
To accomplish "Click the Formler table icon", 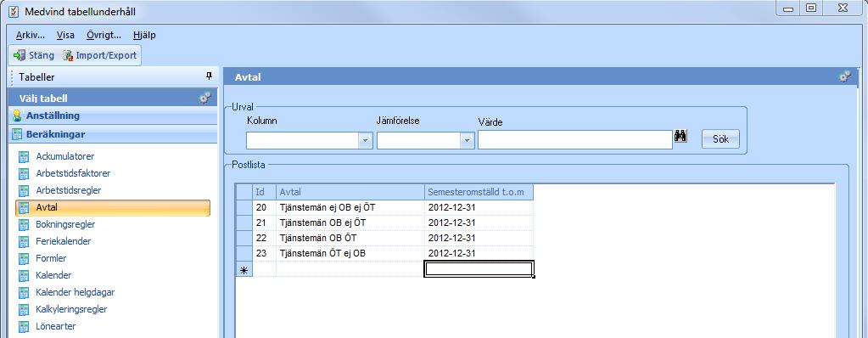I will (24, 258).
